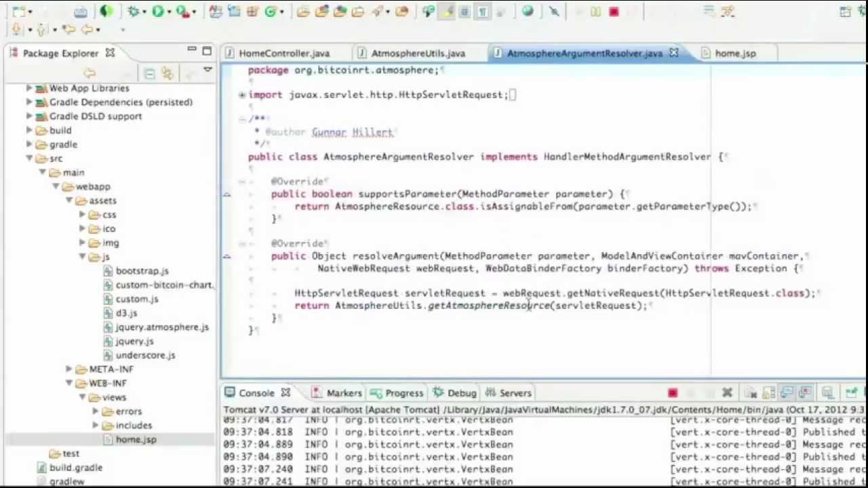Expand the css folder
The width and height of the screenshot is (868, 488).
tap(82, 215)
